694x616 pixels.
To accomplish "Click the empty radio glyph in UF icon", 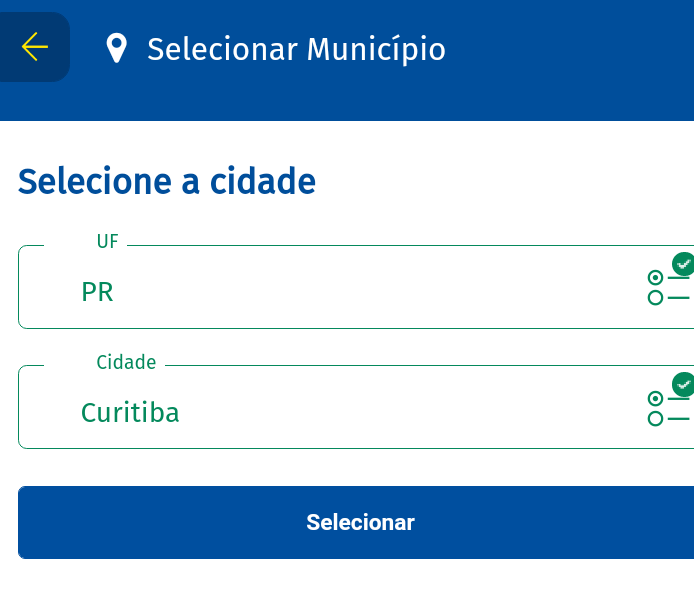I will coord(655,297).
